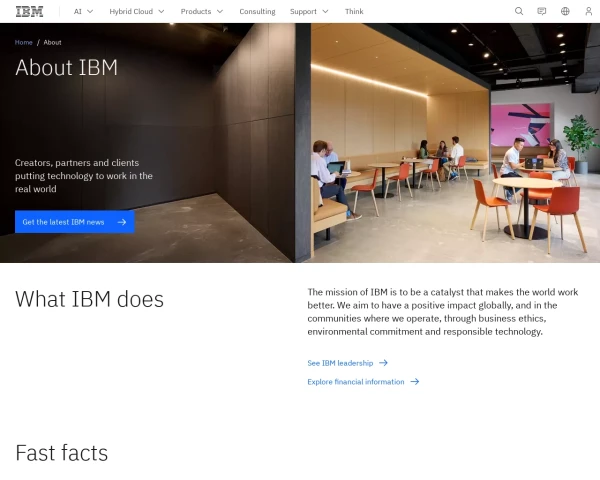Image resolution: width=600 pixels, height=480 pixels.
Task: Click the Fast facts heading
Action: tap(62, 453)
